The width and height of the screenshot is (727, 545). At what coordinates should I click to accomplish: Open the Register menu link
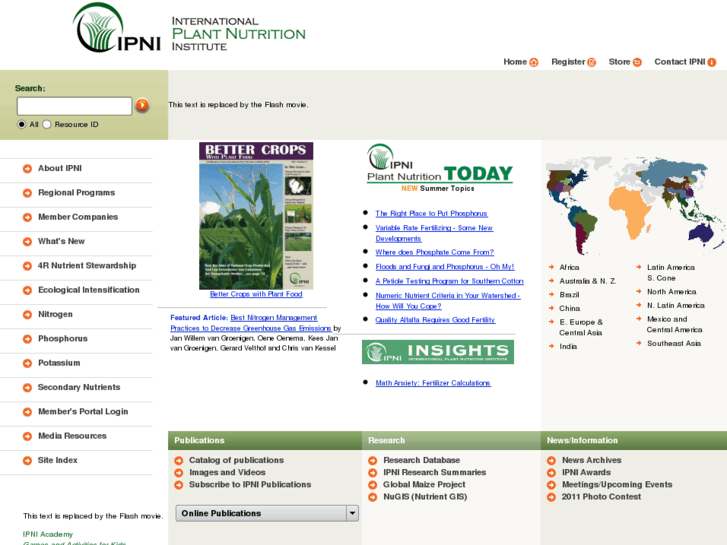(x=568, y=62)
